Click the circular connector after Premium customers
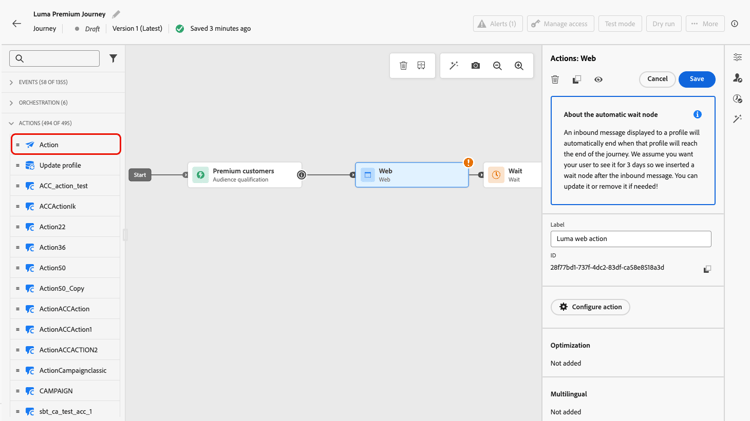 [x=301, y=175]
